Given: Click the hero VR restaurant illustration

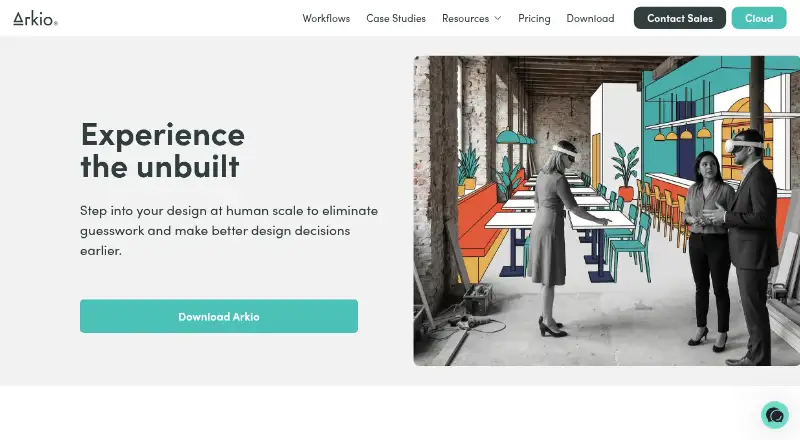Looking at the screenshot, I should coord(607,211).
